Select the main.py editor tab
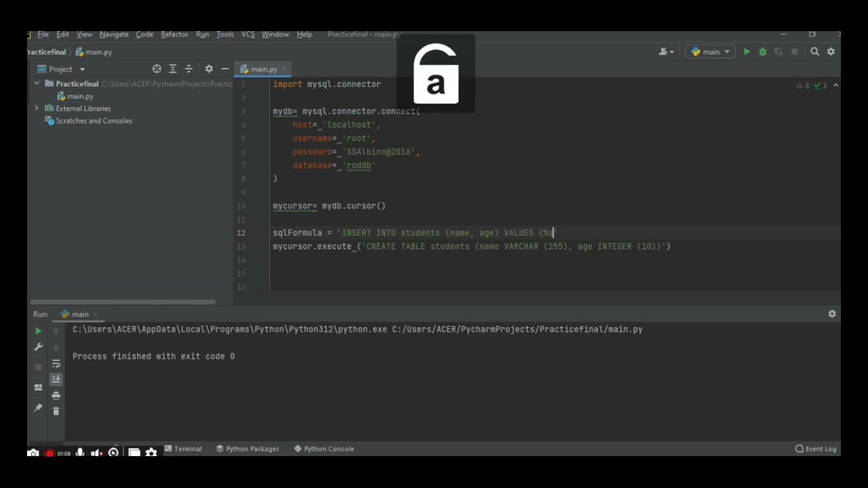Image resolution: width=868 pixels, height=488 pixels. 263,69
